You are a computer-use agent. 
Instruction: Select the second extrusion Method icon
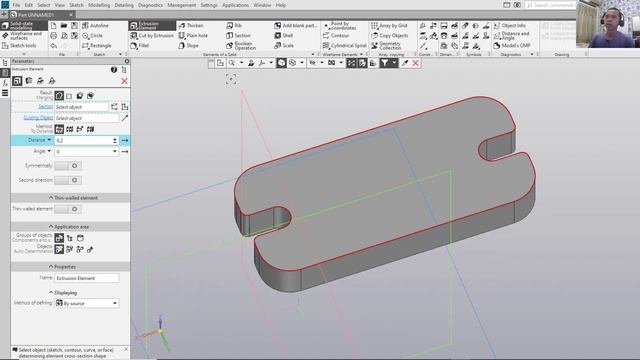coord(70,129)
